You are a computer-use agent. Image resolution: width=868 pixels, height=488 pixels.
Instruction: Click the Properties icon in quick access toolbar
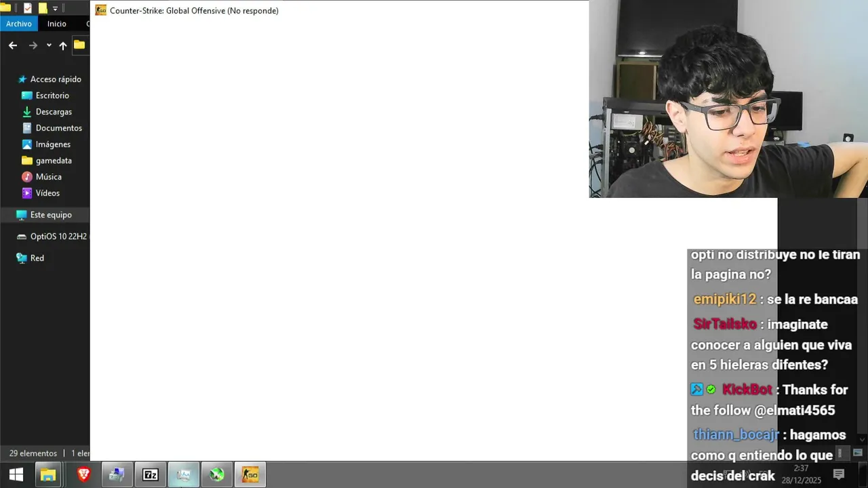tap(28, 8)
